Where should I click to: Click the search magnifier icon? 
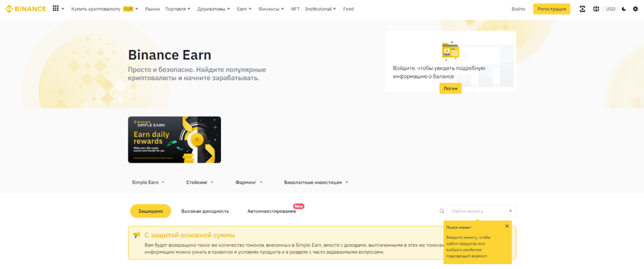442,211
